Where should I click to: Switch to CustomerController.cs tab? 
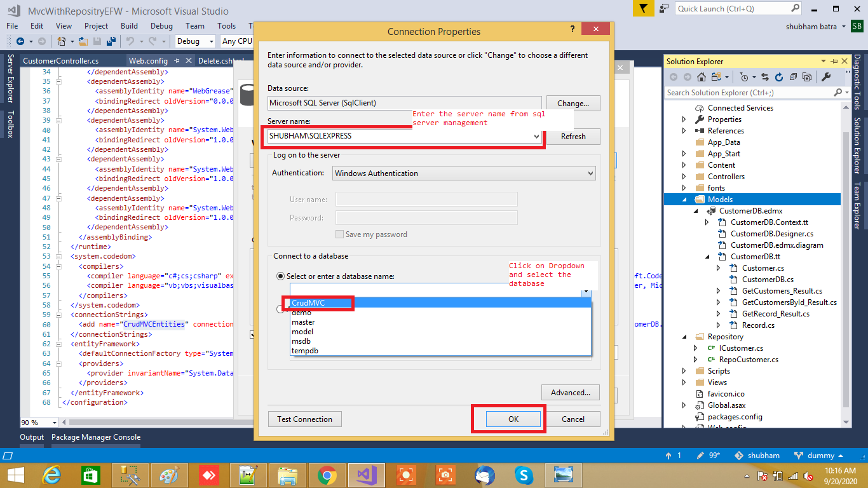point(60,61)
